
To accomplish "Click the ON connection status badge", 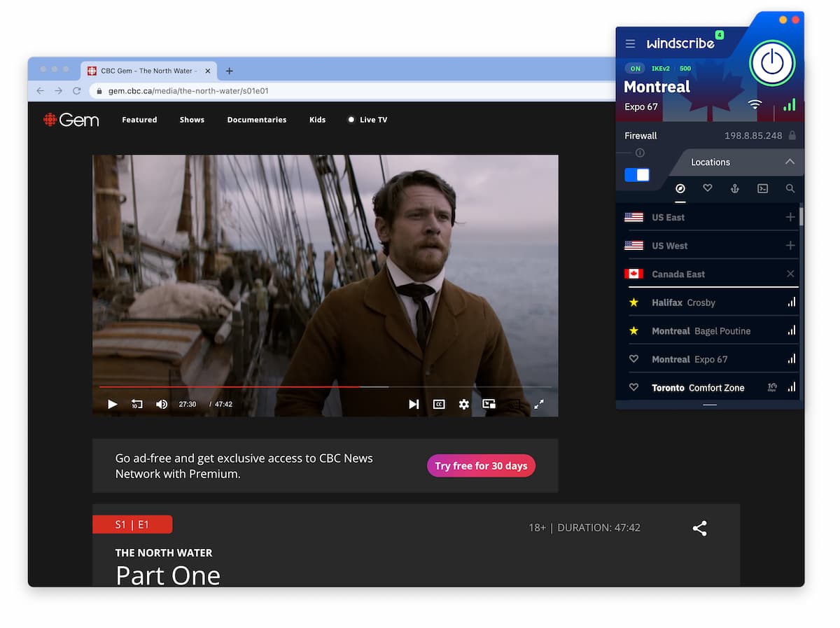I will point(635,69).
